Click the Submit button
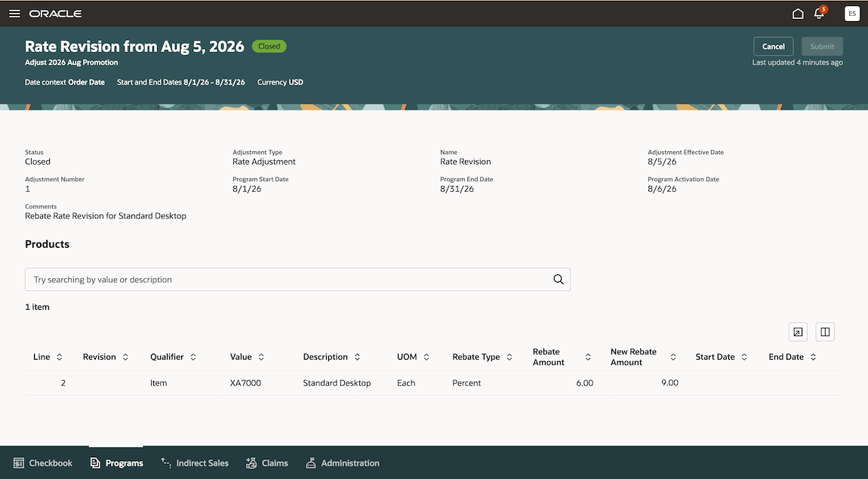 822,47
